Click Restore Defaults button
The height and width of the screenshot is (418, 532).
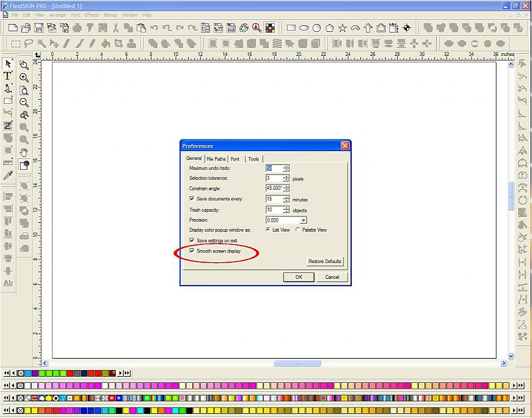coord(325,261)
